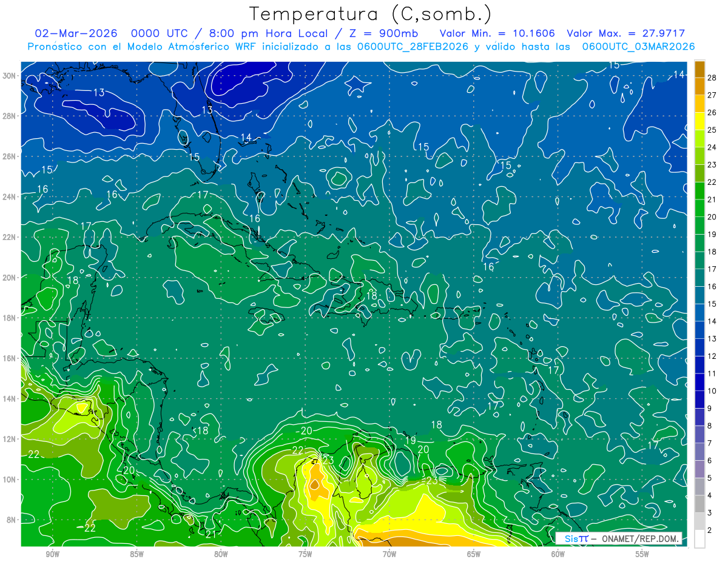728x562 pixels.
Task: Click validity end time '0600UTC_03MAR2026'
Action: tap(638, 47)
